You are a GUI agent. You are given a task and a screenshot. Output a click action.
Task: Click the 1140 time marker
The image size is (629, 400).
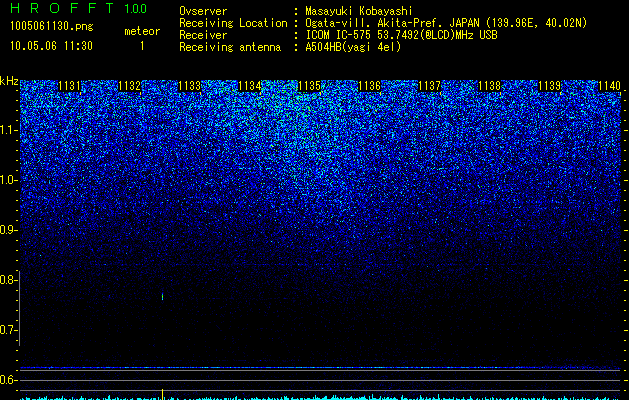(x=609, y=86)
